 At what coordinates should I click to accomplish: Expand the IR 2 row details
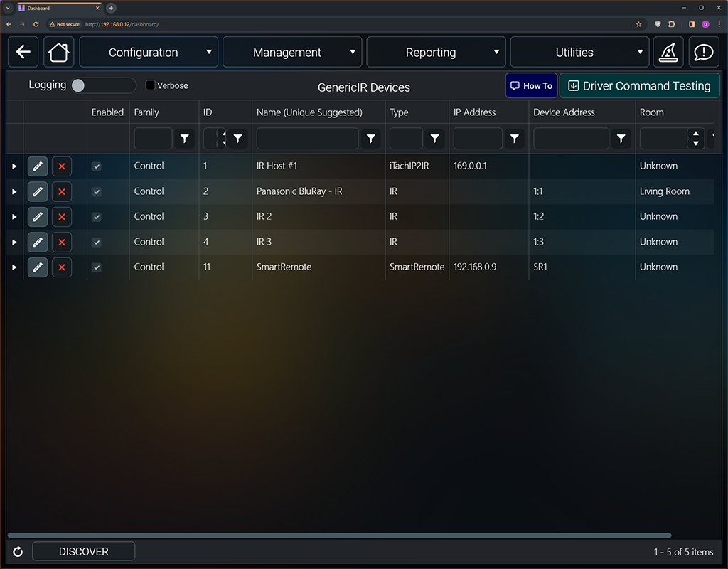(x=14, y=217)
